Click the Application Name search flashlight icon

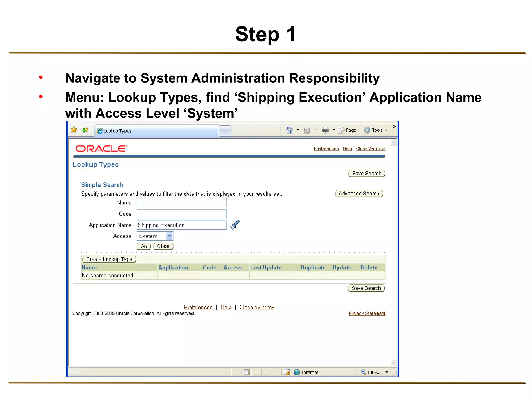click(x=235, y=225)
